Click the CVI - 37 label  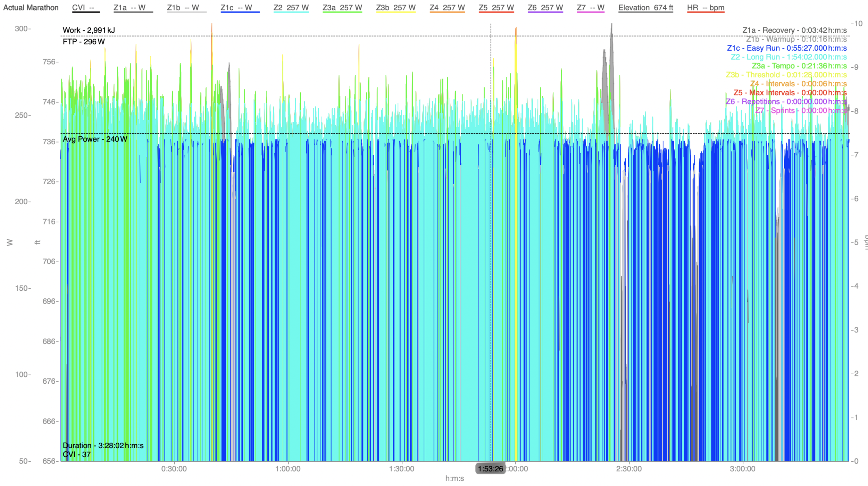[x=77, y=454]
